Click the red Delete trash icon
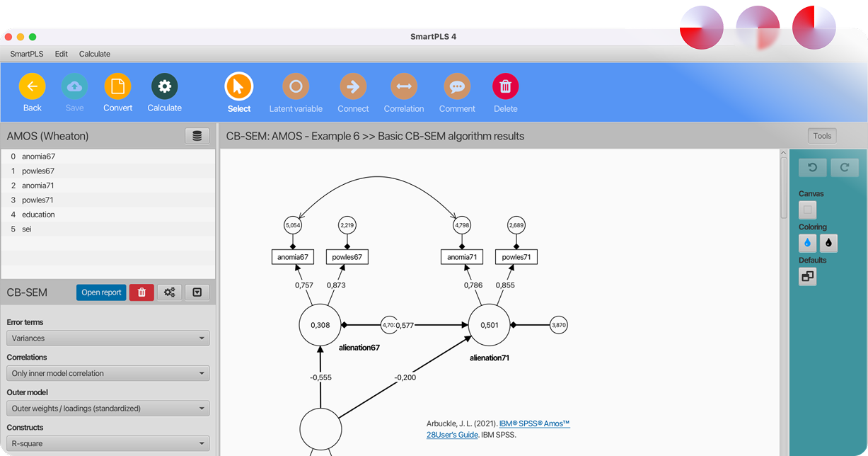868x456 pixels. click(x=505, y=86)
